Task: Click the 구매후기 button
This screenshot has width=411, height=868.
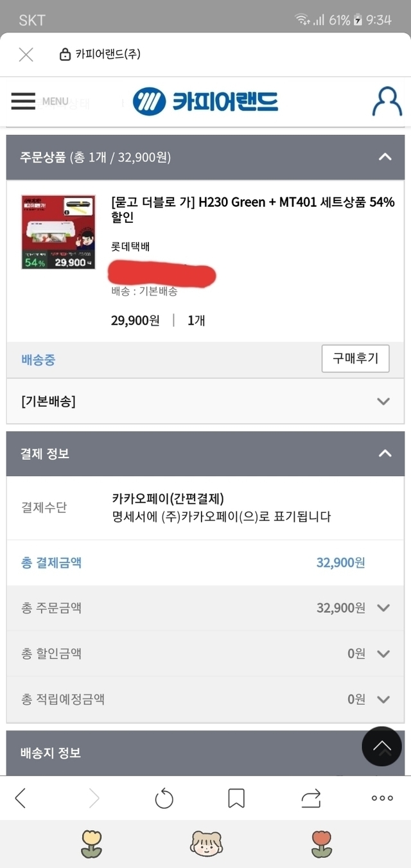Action: pos(355,359)
